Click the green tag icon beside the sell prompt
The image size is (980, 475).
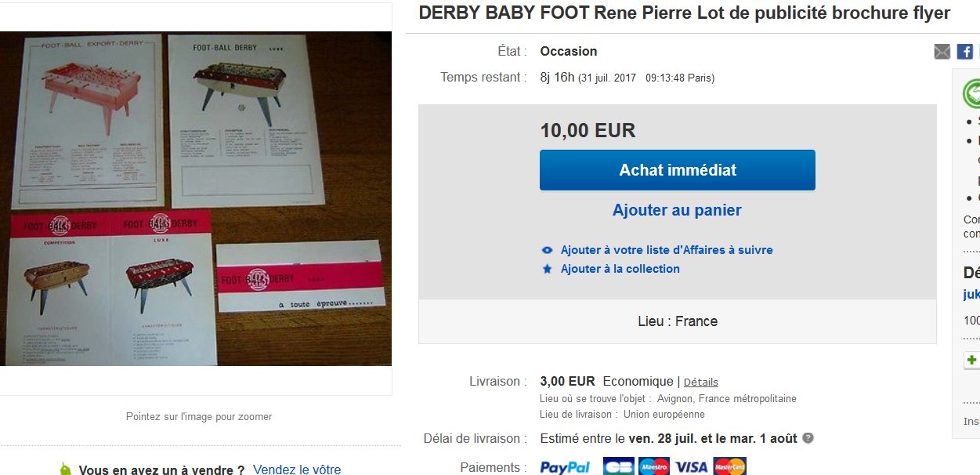pyautogui.click(x=66, y=470)
